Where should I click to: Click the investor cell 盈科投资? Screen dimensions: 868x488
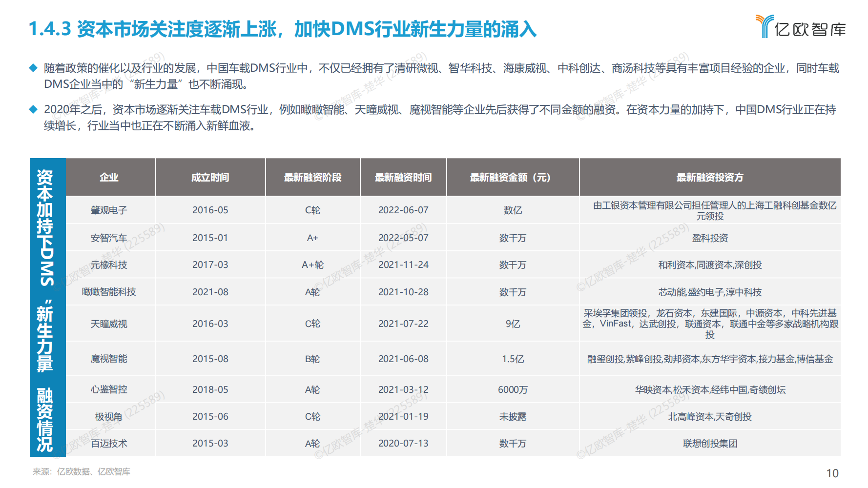(x=710, y=238)
